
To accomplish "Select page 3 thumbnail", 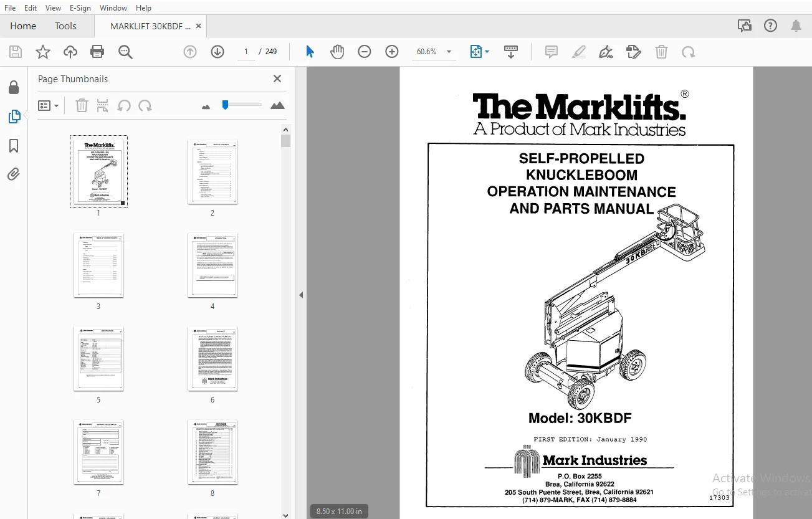I will coord(98,265).
